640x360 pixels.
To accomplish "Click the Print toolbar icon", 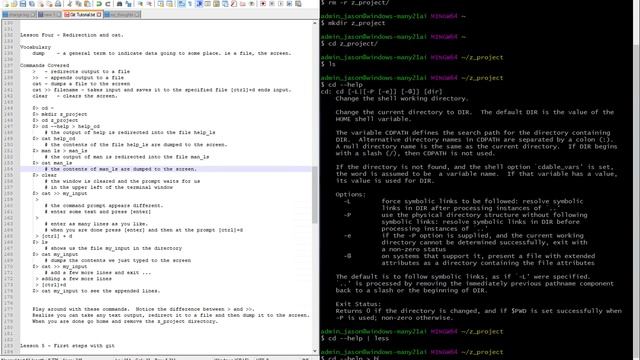I will pyautogui.click(x=58, y=4).
